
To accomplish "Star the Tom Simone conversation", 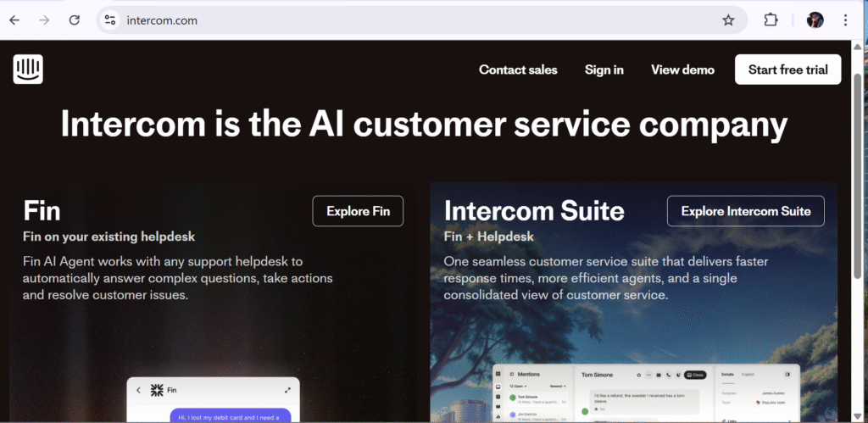I will (639, 375).
